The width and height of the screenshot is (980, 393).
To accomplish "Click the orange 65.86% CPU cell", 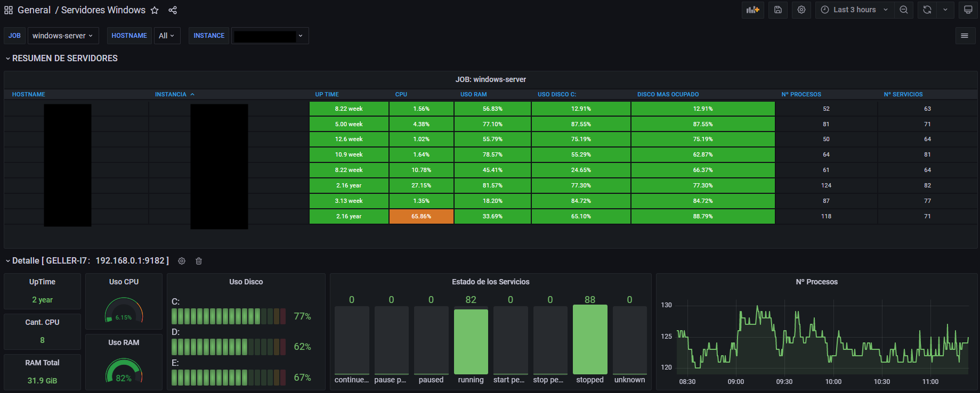I will coord(422,216).
